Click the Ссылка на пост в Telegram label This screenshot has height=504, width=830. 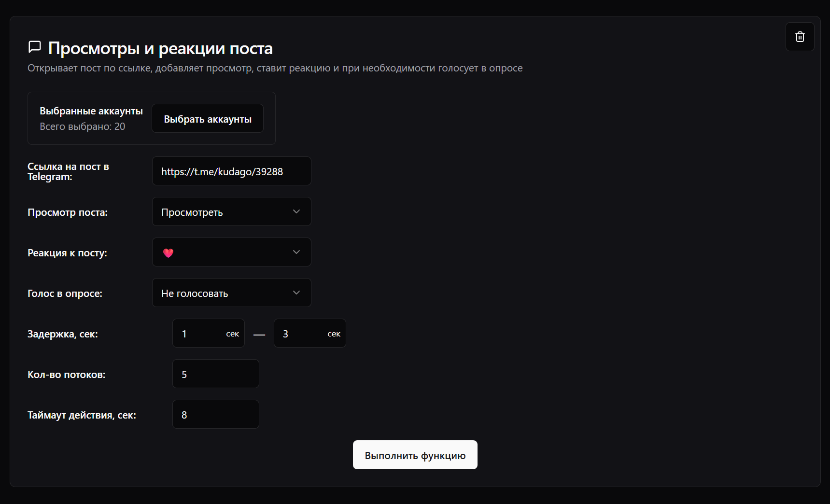[x=68, y=171]
